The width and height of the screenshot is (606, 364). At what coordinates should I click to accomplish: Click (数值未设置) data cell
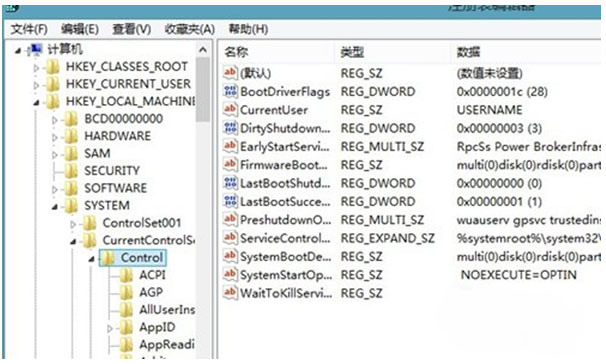[489, 73]
